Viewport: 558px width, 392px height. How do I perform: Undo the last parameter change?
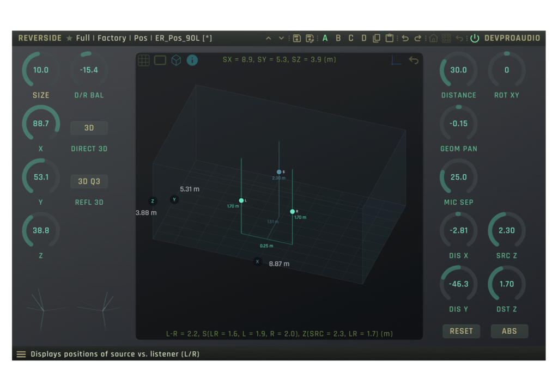tap(405, 38)
